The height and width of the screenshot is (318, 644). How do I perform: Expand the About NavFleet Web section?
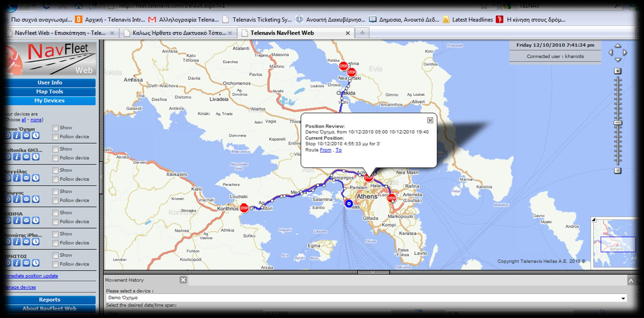pos(50,309)
